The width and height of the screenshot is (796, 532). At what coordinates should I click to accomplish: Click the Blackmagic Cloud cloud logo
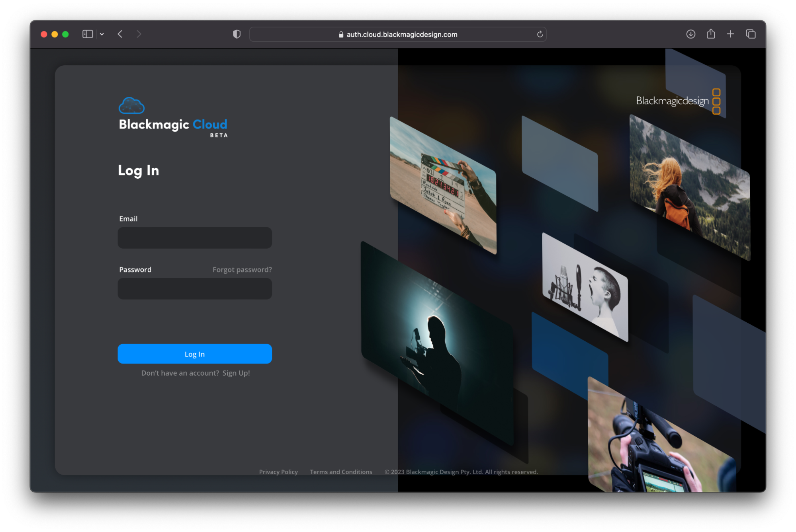click(x=131, y=105)
